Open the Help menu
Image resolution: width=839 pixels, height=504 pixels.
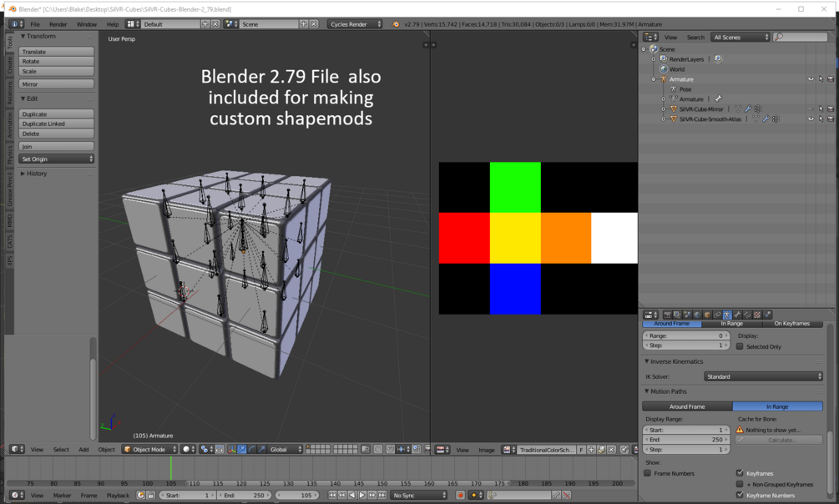[113, 24]
